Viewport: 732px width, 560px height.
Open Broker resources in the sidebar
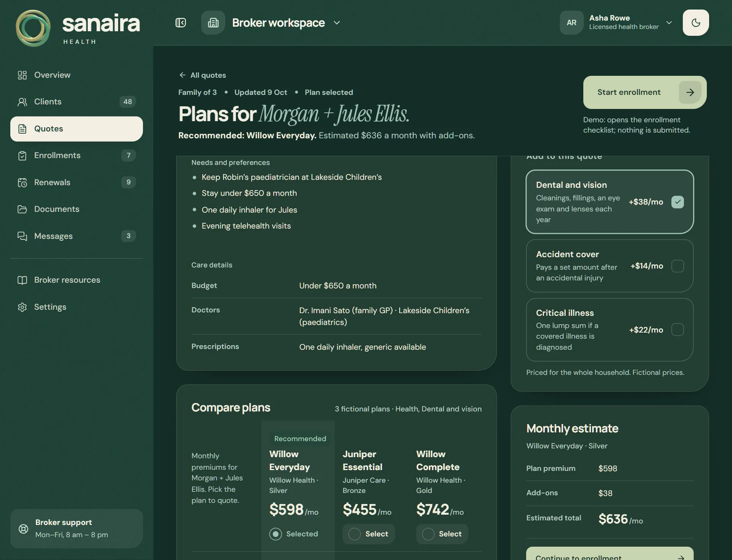click(77, 280)
